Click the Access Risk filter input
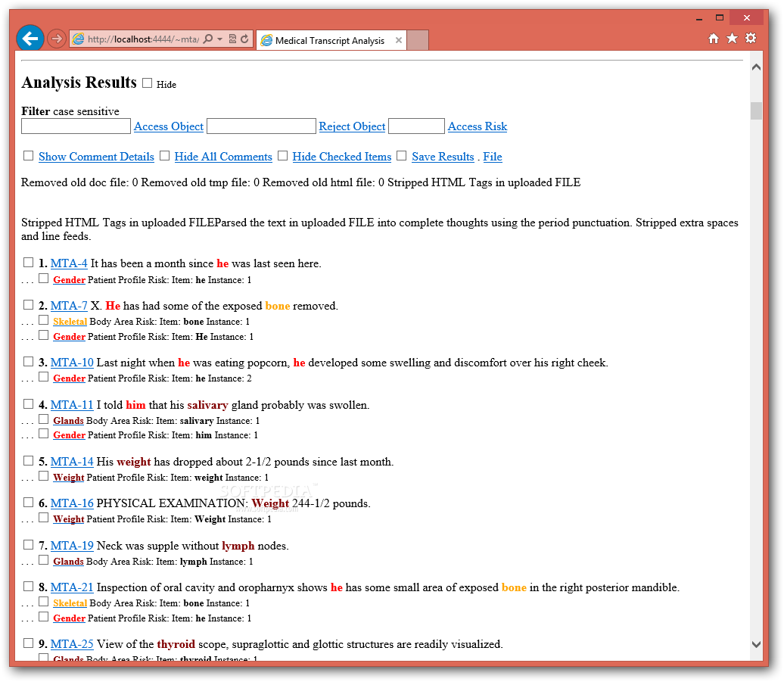 point(416,126)
